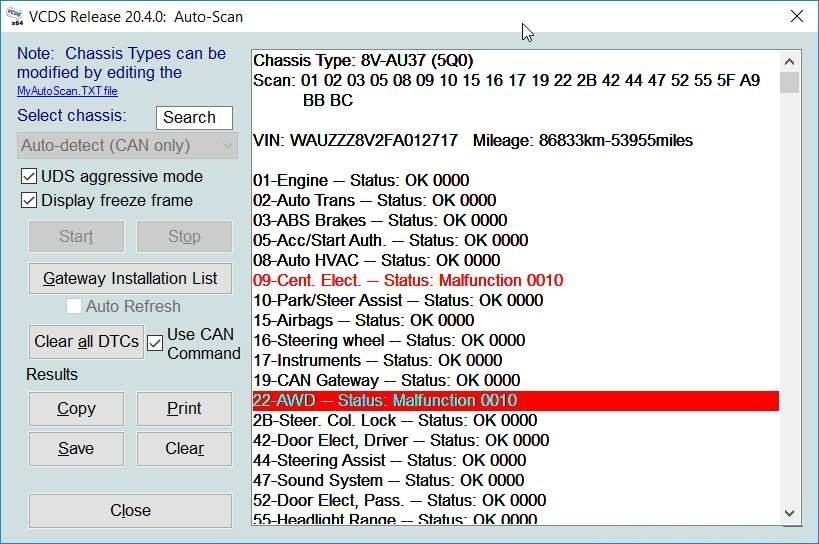819x544 pixels.
Task: Open the Auto-detect chassis dropdown
Action: click(128, 145)
